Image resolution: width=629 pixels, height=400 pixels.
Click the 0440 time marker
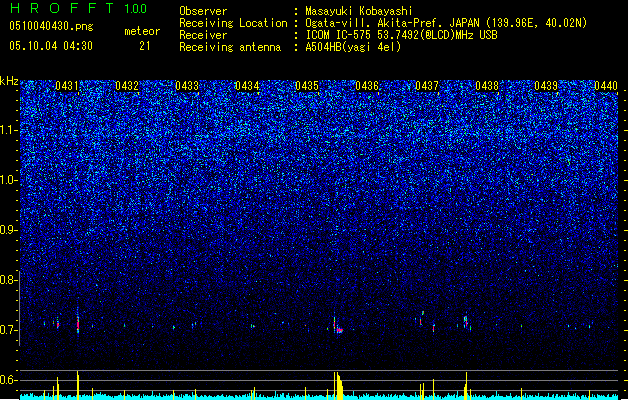tap(606, 86)
